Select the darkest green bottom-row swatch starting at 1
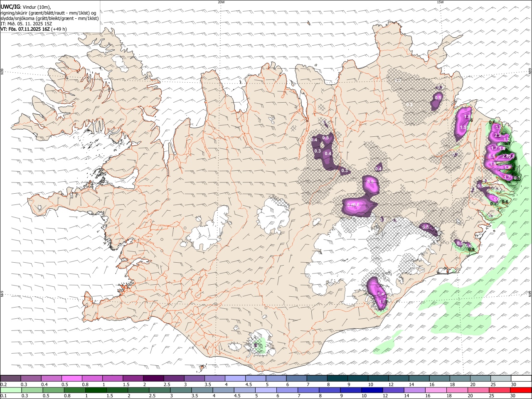 pyautogui.click(x=96, y=390)
